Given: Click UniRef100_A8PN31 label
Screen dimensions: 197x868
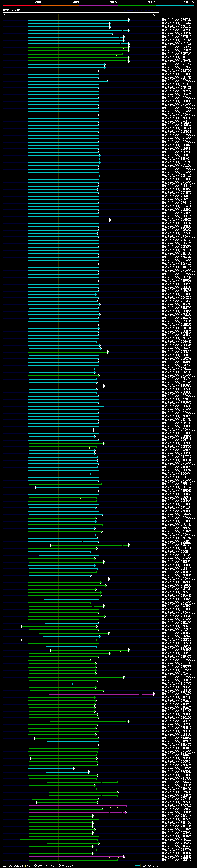Looking at the screenshot, I should [x=177, y=101].
